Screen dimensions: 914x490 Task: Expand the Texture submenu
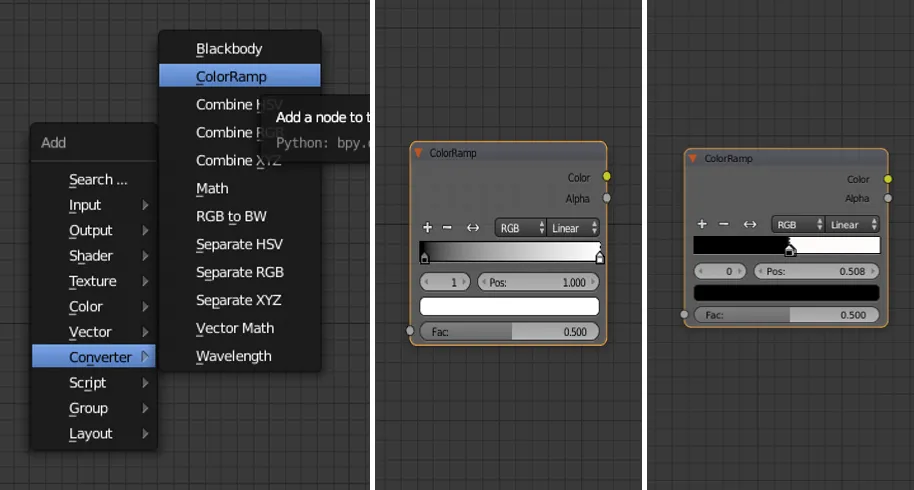94,281
